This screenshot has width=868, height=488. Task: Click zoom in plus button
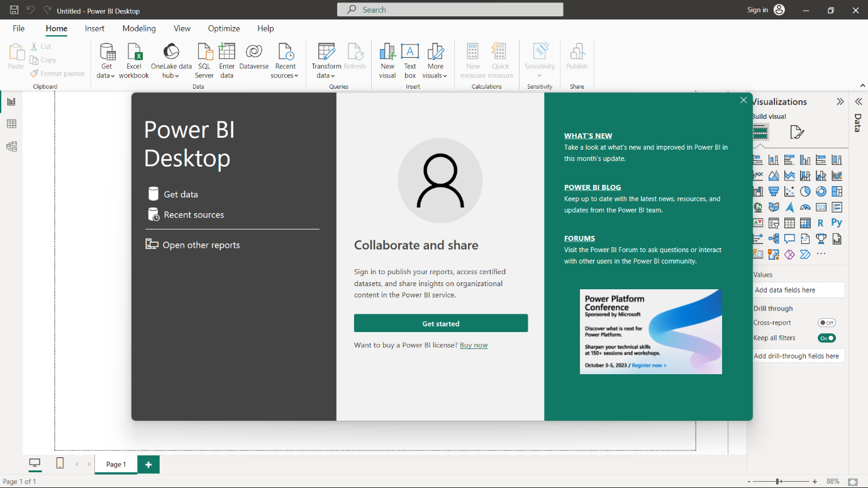pos(815,481)
